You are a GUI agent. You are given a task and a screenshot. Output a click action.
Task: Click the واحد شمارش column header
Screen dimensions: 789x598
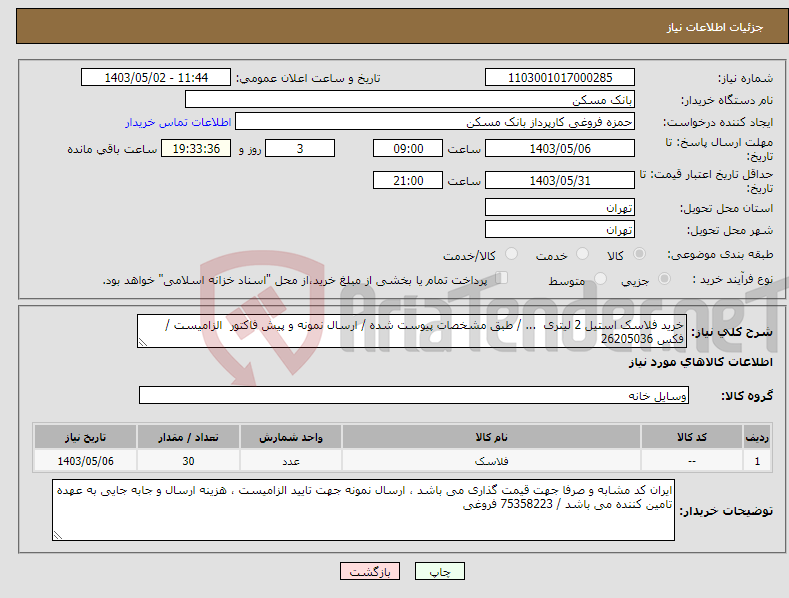click(x=291, y=437)
